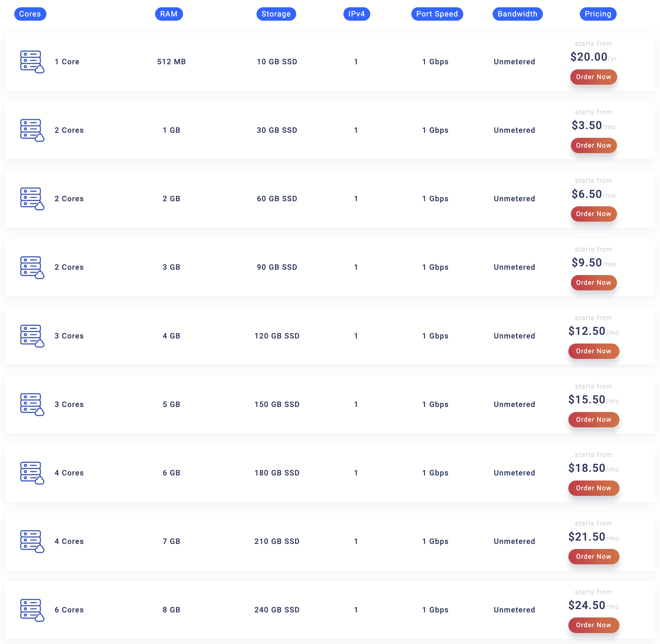The height and width of the screenshot is (644, 660).
Task: Click the server icon for the 1 GB plan
Action: [32, 130]
